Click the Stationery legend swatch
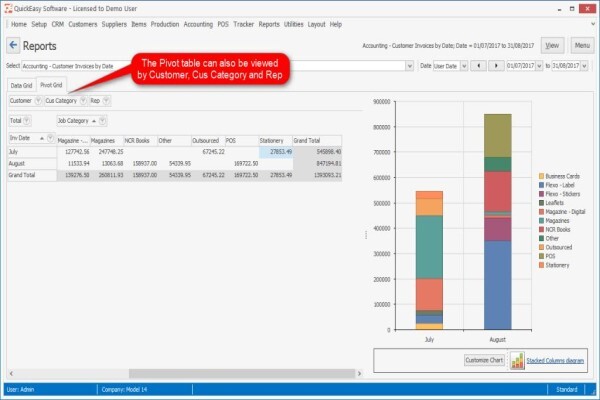 tap(541, 265)
